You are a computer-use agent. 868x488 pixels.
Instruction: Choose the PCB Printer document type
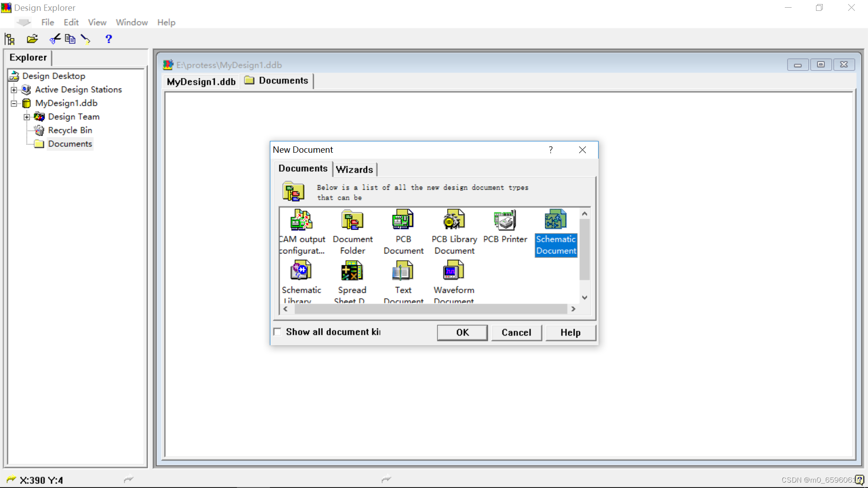(505, 220)
